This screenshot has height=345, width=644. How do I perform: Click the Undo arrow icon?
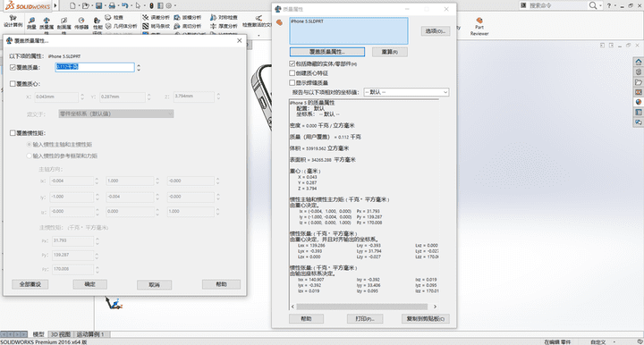tap(125, 5)
